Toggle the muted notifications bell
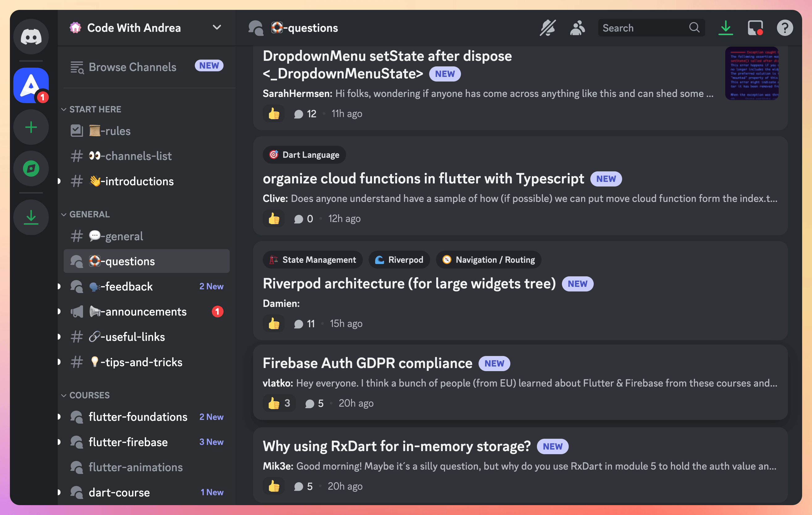The height and width of the screenshot is (515, 812). coord(548,28)
